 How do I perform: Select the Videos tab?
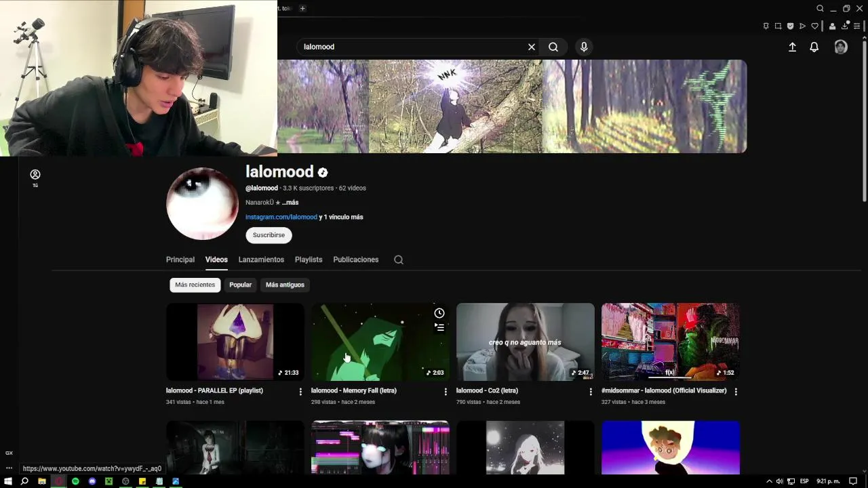tap(216, 260)
